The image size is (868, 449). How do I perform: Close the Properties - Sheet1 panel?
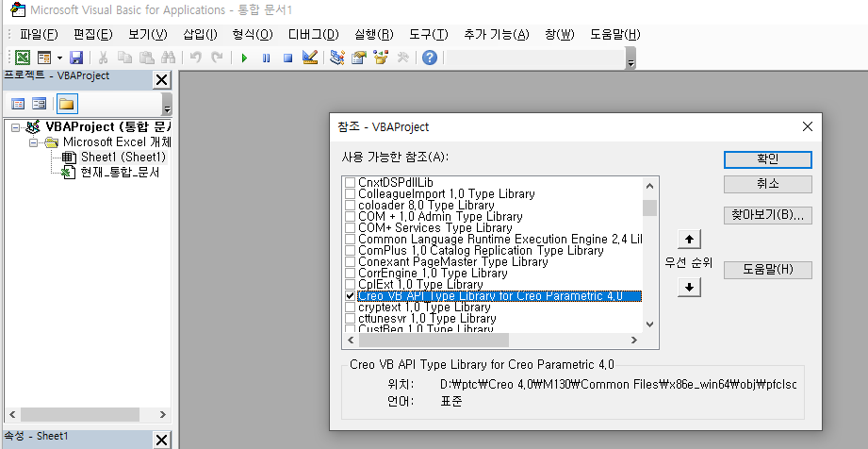162,441
